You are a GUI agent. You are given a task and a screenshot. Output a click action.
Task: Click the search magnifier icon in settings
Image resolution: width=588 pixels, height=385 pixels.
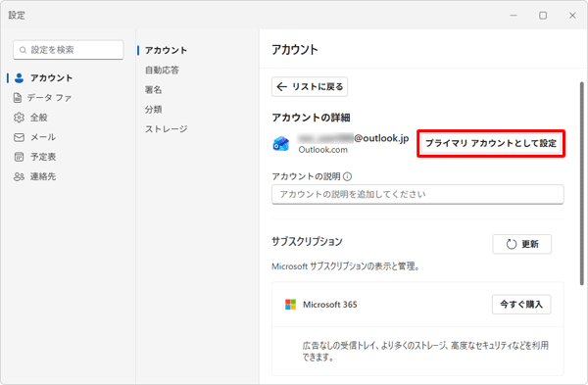point(23,50)
